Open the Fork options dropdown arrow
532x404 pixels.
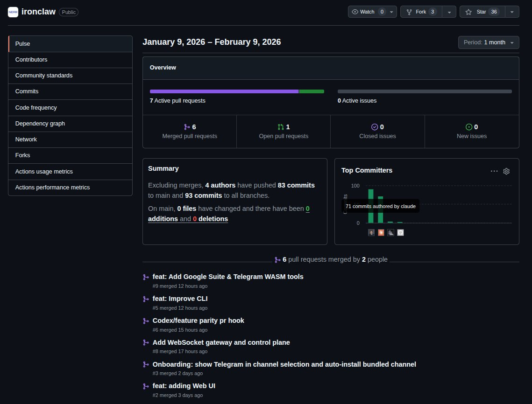[449, 12]
